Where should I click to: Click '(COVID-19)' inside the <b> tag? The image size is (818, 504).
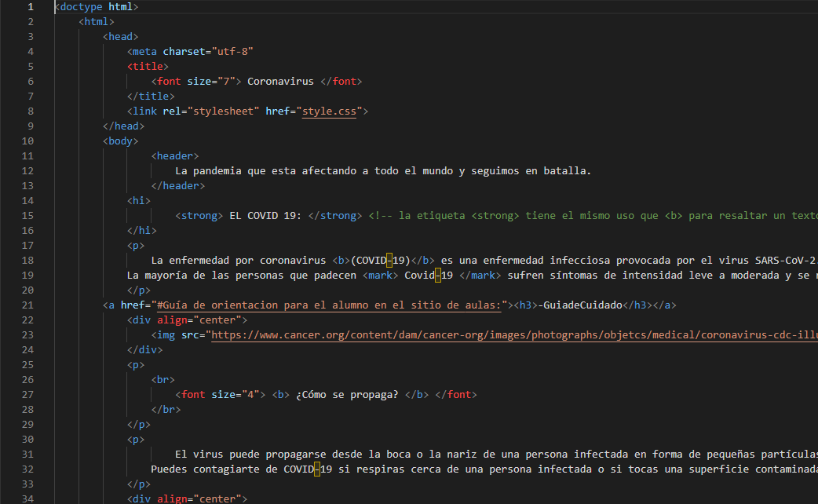click(x=380, y=261)
